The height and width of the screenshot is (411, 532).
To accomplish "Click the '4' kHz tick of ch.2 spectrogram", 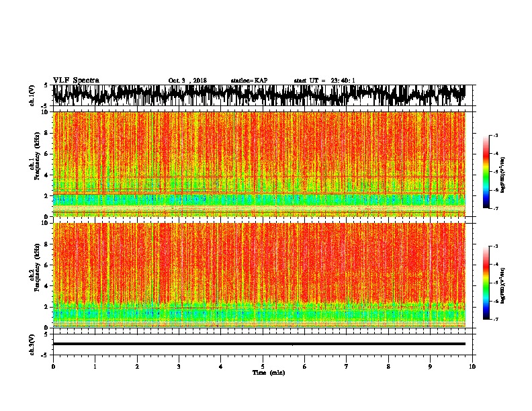I will coord(46,286).
